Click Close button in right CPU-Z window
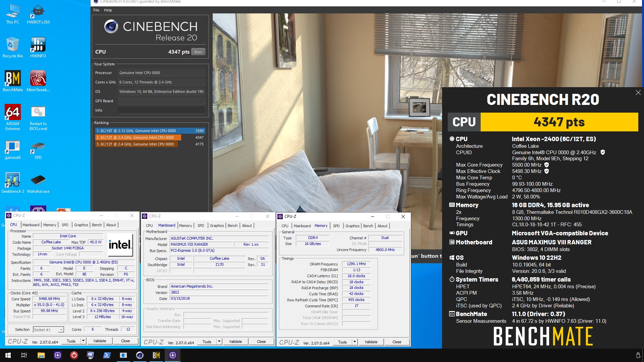 [x=397, y=342]
